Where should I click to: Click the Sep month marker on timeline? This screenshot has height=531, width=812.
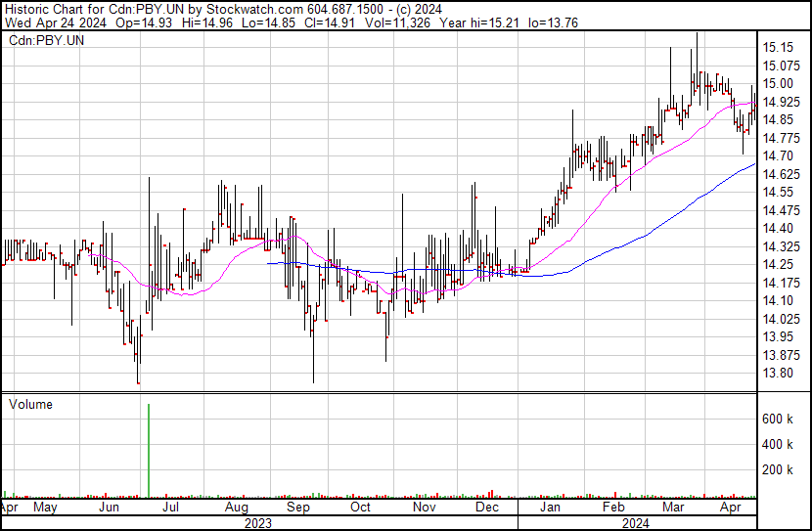point(297,508)
